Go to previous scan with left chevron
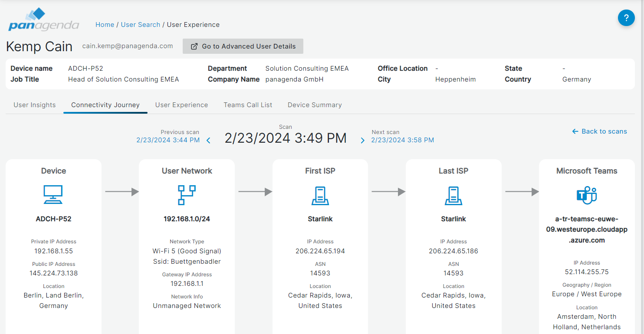This screenshot has height=334, width=644. [208, 141]
